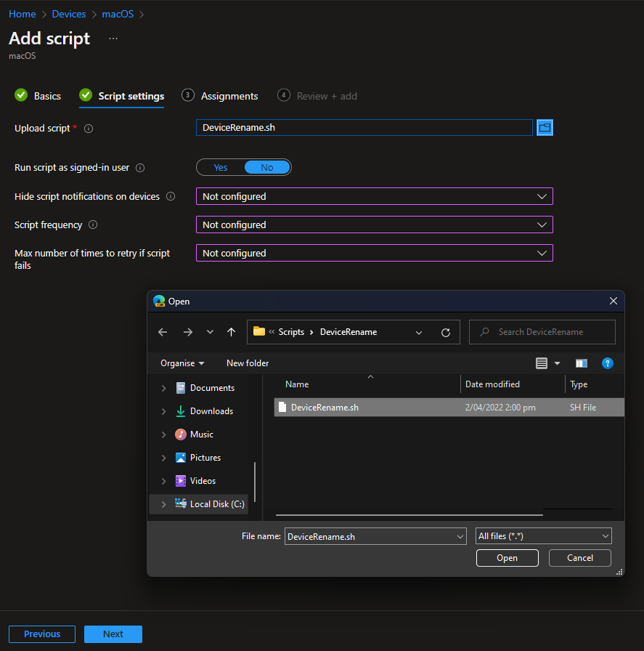Click the search magnifier icon in Open dialog

point(484,332)
